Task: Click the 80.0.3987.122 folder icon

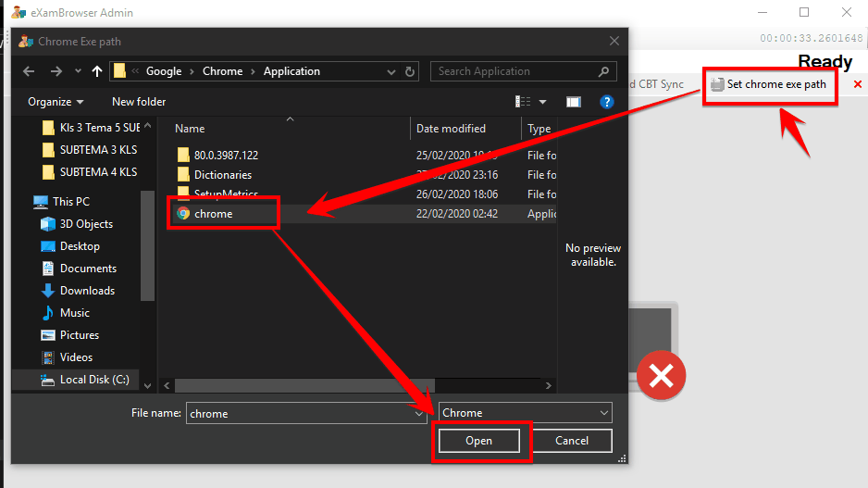Action: pos(183,155)
